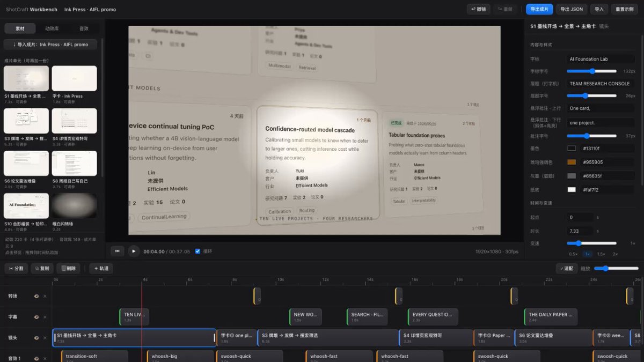Open the 琥珀强调色 color swatch

click(572, 162)
